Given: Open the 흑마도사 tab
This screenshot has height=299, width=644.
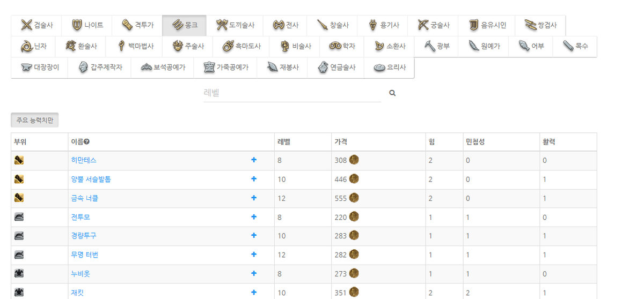Looking at the screenshot, I should pyautogui.click(x=241, y=47).
